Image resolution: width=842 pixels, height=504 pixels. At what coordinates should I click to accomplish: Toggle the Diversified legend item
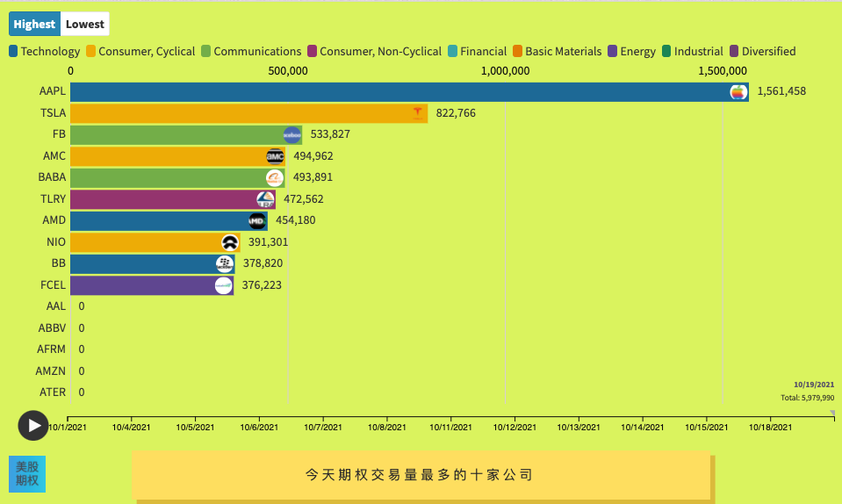point(763,52)
